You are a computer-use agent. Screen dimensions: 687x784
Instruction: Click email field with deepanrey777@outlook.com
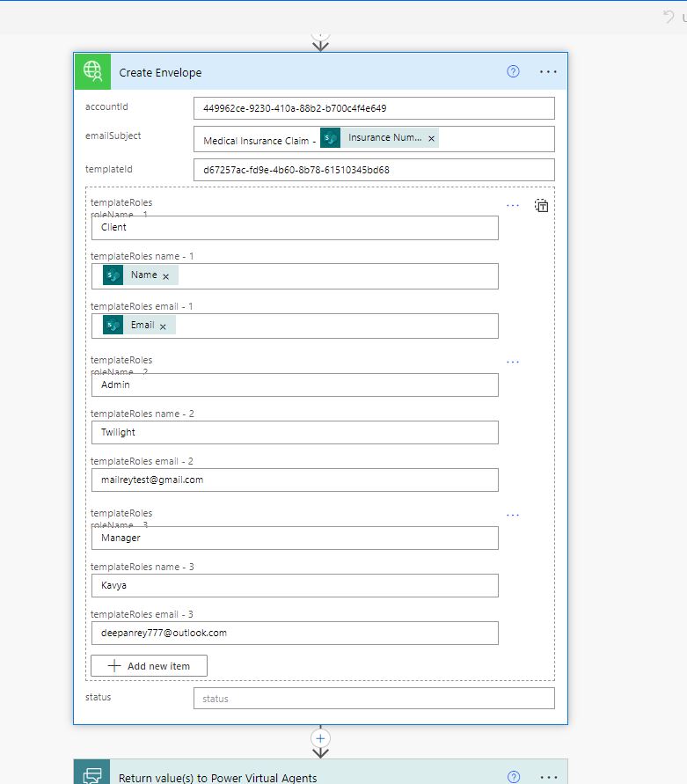pyautogui.click(x=295, y=633)
